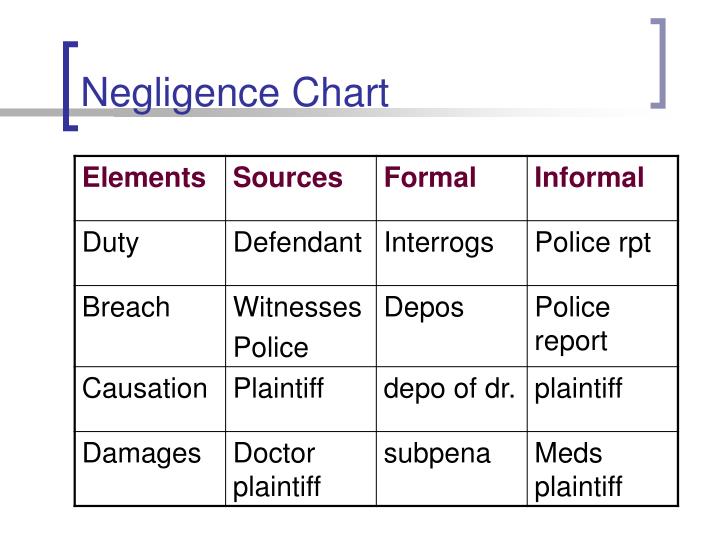Click the Police report cell in Informal column
The height and width of the screenshot is (540, 720).
(572, 324)
